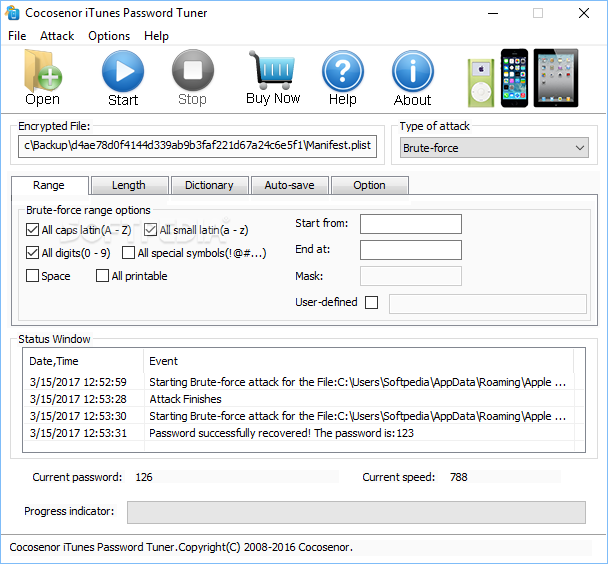
Task: Switch to the Length tab
Action: tap(129, 185)
